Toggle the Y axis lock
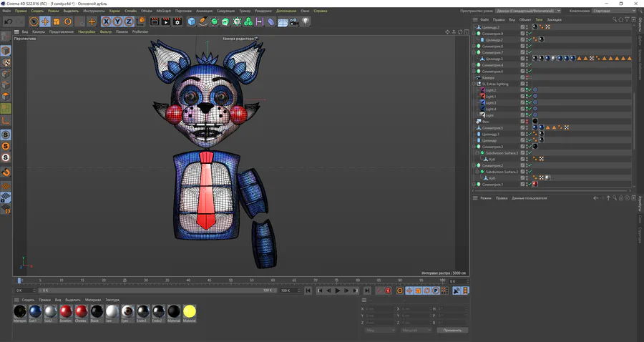Viewport: 644px width, 342px height. tap(117, 21)
